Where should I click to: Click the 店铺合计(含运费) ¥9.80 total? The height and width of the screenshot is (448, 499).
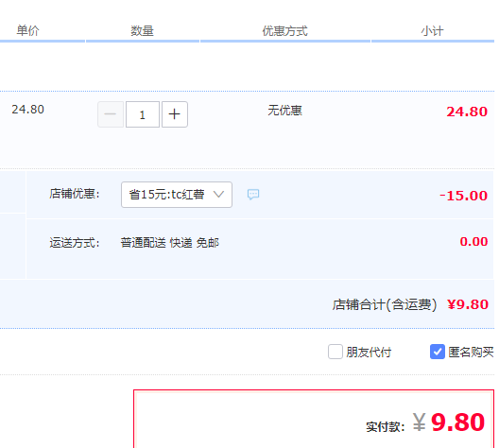coord(410,304)
